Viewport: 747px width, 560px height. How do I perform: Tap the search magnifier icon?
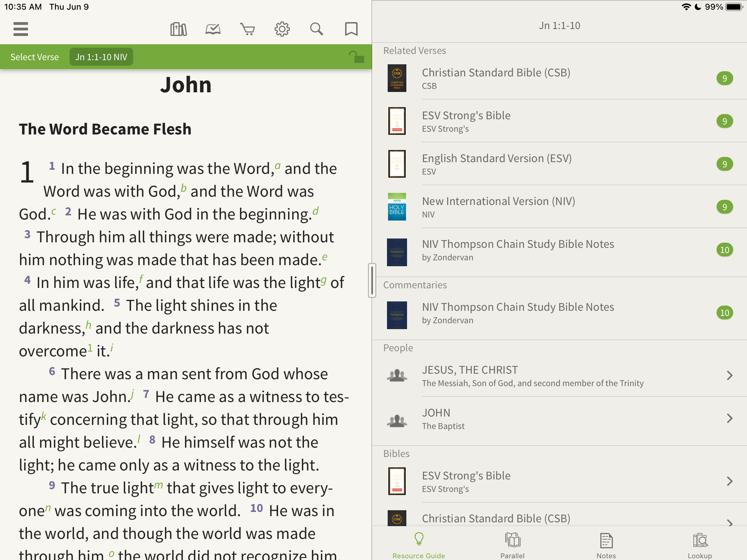(316, 29)
